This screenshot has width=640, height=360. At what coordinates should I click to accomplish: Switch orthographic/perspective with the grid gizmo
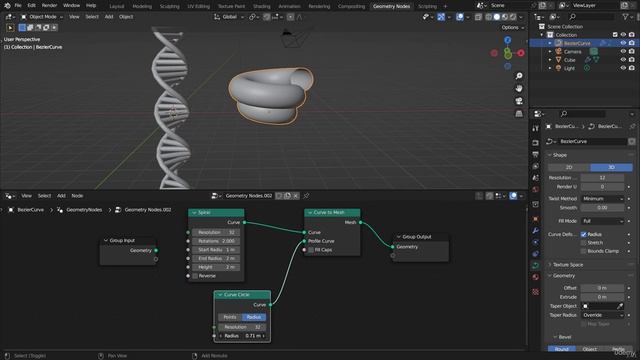pyautogui.click(x=519, y=113)
